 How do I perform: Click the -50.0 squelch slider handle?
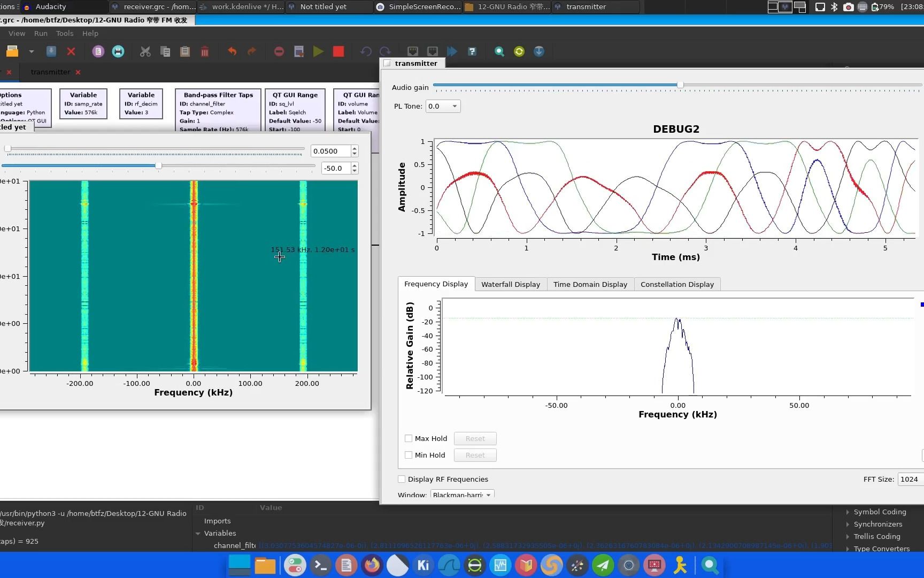158,165
